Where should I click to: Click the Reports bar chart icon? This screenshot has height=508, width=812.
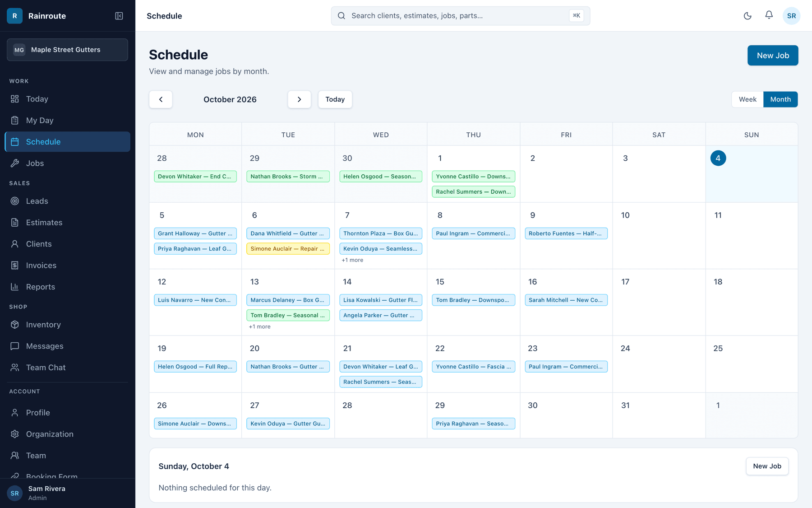tap(15, 287)
